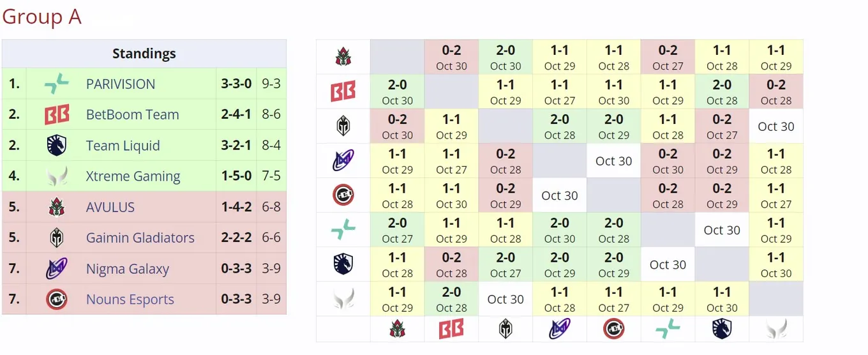Image resolution: width=868 pixels, height=355 pixels.
Task: Open the PARIVISION team link
Action: coord(121,84)
